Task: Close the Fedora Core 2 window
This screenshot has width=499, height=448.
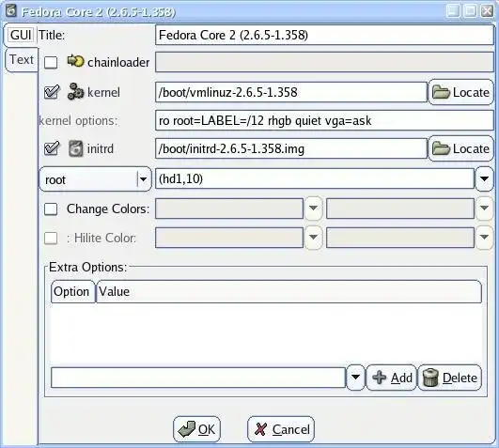Action: [x=487, y=11]
